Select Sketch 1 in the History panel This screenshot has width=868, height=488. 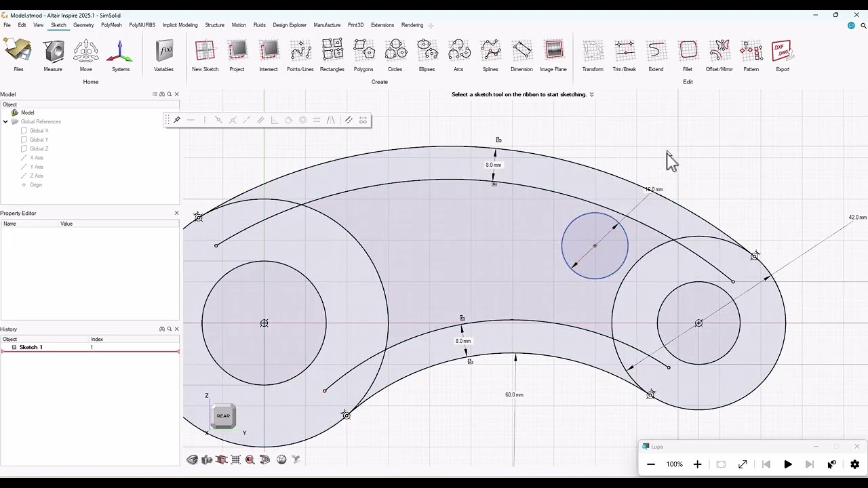31,347
